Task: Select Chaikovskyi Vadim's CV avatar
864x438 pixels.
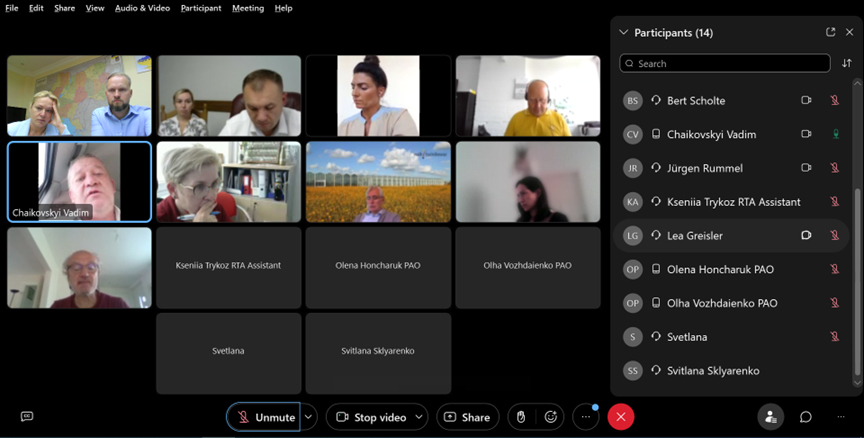Action: coord(633,134)
